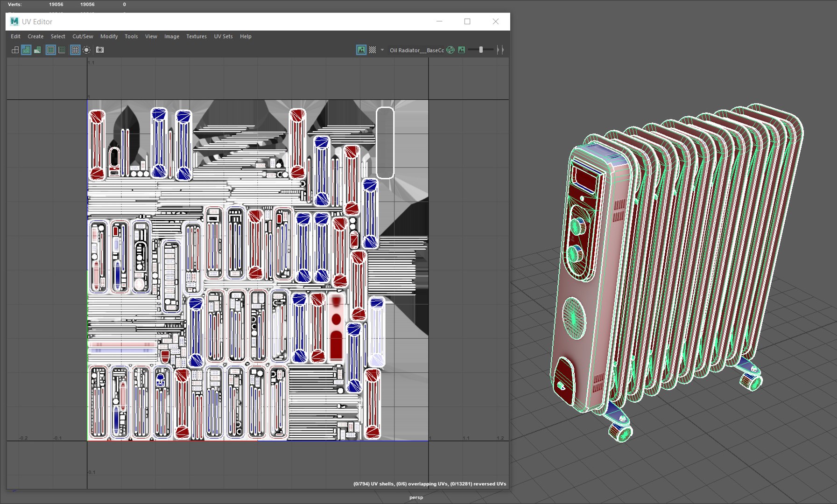The height and width of the screenshot is (504, 837).
Task: Maximize the UV Editor window
Action: pyautogui.click(x=467, y=21)
